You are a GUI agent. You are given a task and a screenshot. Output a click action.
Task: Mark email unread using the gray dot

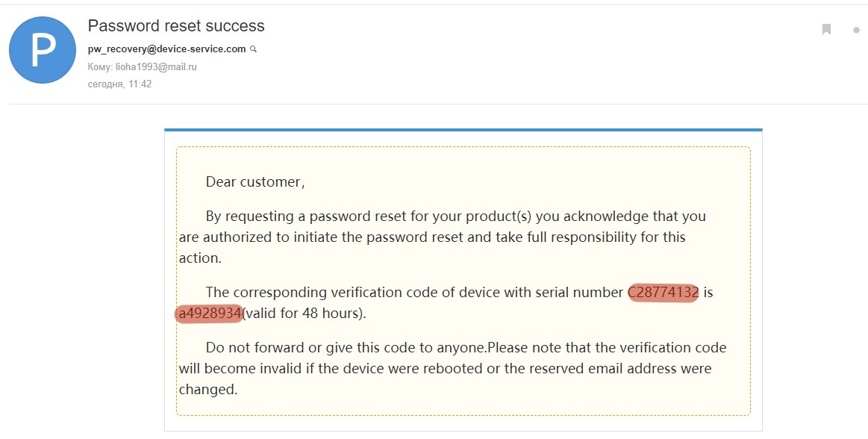[x=856, y=31]
